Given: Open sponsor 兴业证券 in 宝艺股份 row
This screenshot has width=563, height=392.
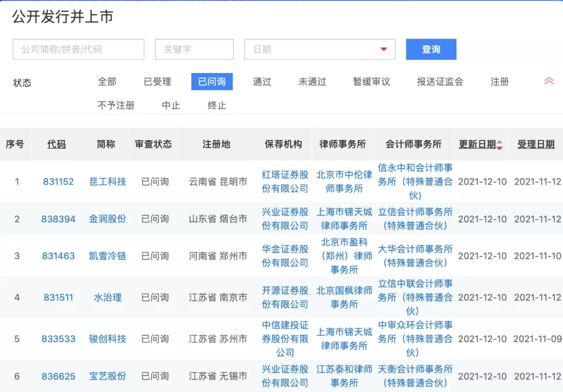Looking at the screenshot, I should (x=285, y=376).
